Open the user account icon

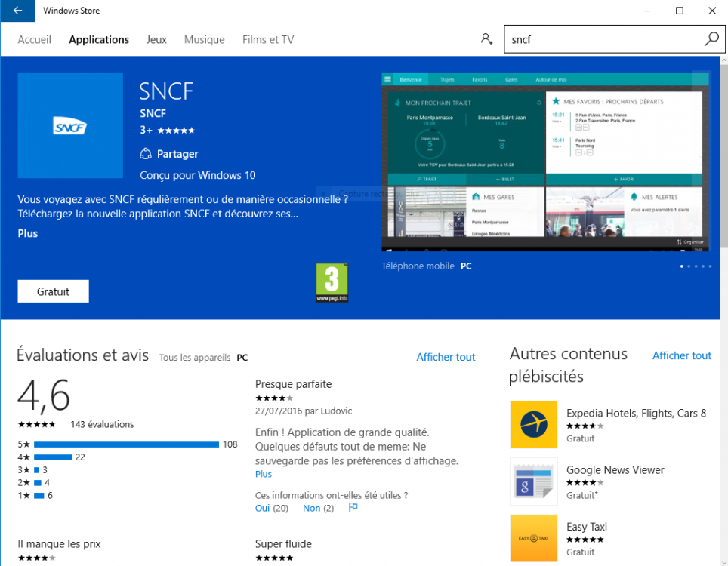486,39
